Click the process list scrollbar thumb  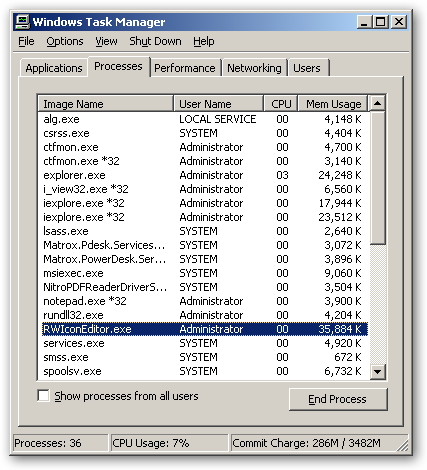[377, 178]
